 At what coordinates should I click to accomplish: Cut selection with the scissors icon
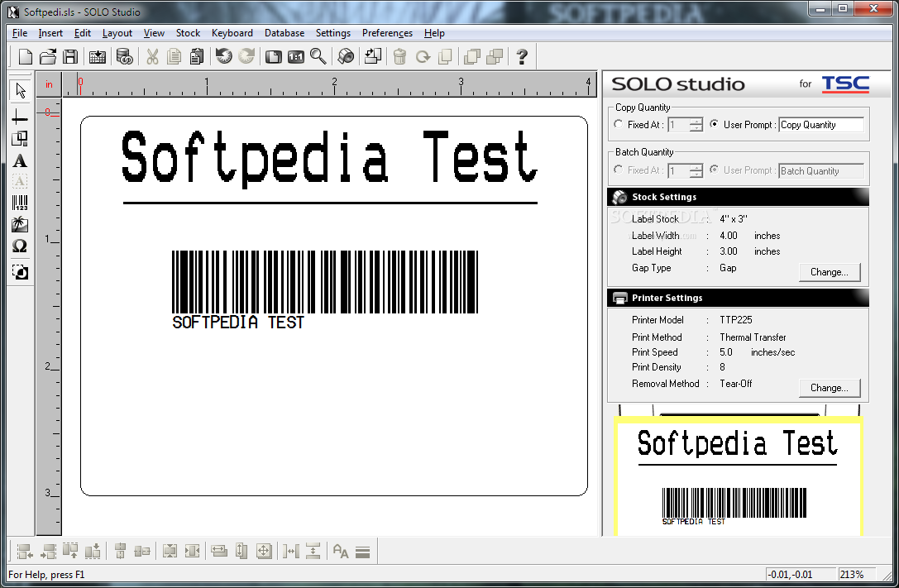click(x=152, y=56)
